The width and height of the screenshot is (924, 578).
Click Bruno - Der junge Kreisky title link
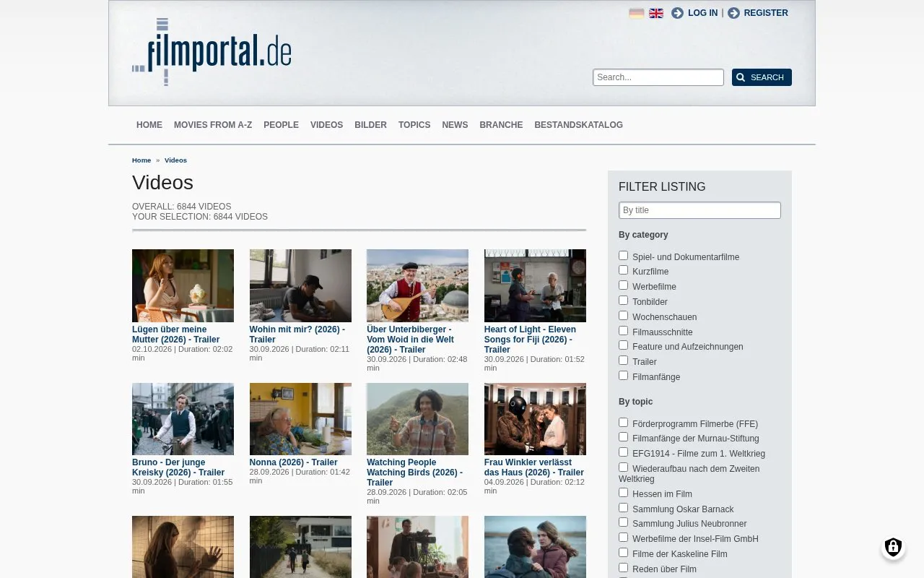[x=178, y=467]
